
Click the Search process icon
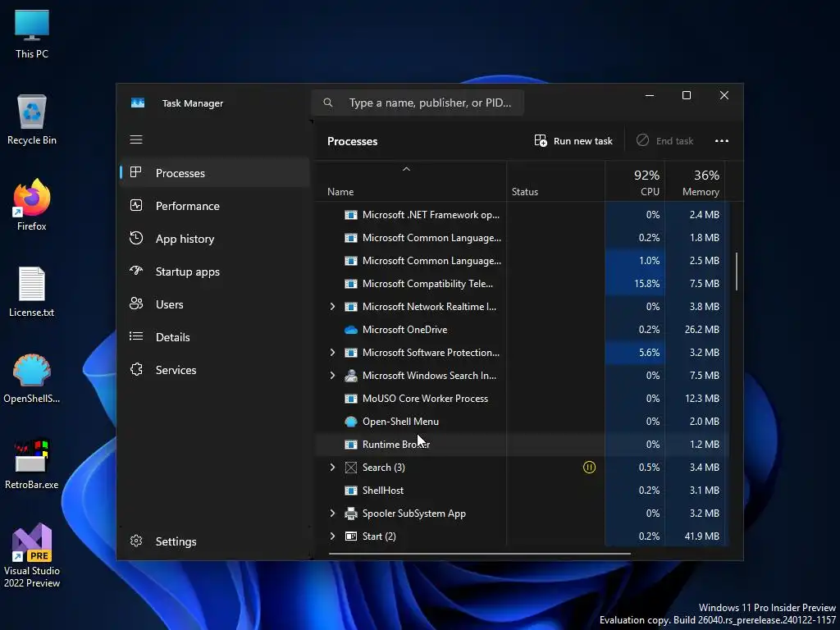coord(351,467)
